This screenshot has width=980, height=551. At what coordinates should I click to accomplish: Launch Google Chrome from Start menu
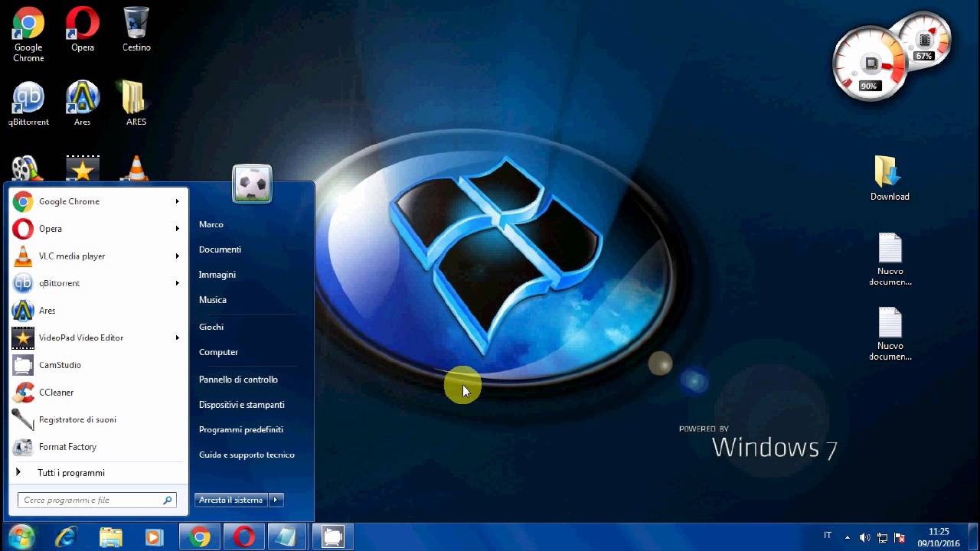pyautogui.click(x=96, y=201)
